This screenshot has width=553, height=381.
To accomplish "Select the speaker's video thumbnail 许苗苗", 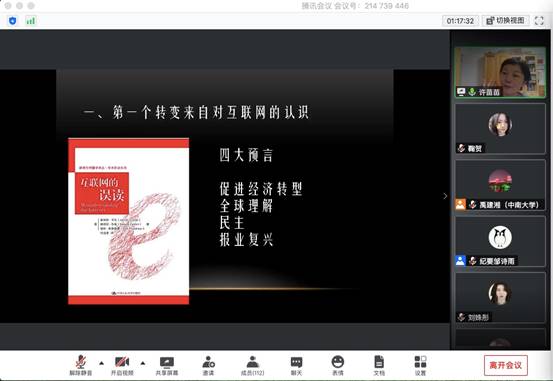I will (500, 72).
